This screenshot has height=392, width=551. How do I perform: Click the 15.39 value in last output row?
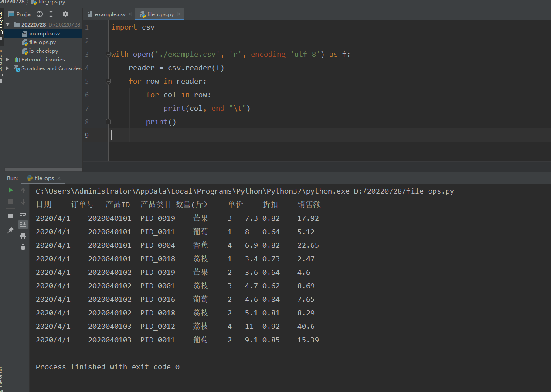pyautogui.click(x=308, y=340)
